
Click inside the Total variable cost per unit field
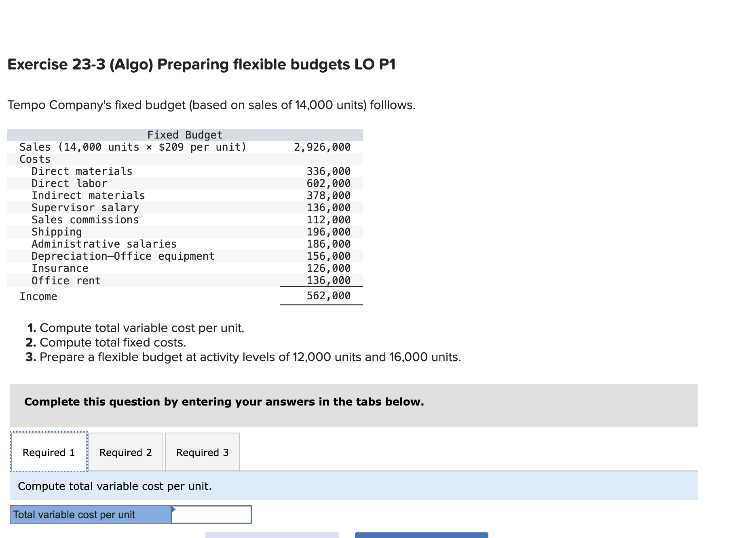click(x=210, y=515)
